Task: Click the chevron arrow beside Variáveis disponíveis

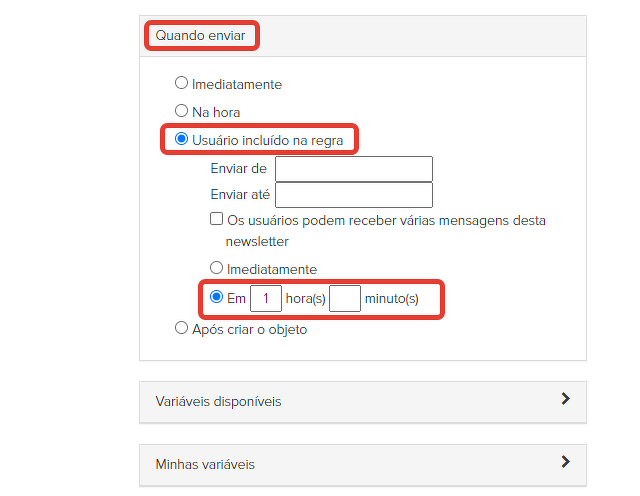Action: click(x=565, y=399)
